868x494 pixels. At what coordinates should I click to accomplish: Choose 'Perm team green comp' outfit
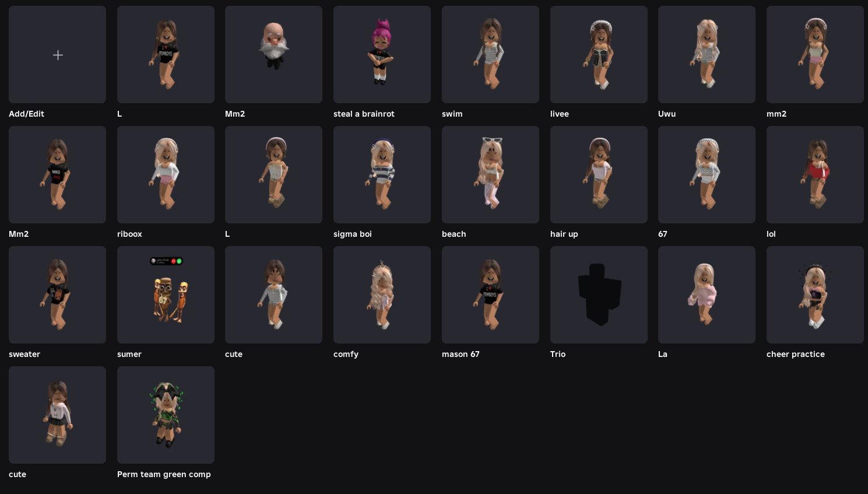click(166, 415)
